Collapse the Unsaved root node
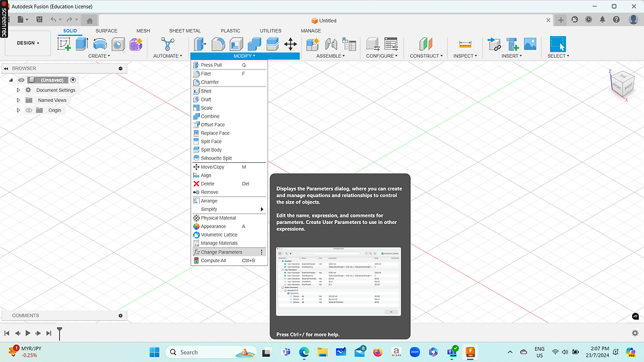Image resolution: width=644 pixels, height=362 pixels. 11,80
